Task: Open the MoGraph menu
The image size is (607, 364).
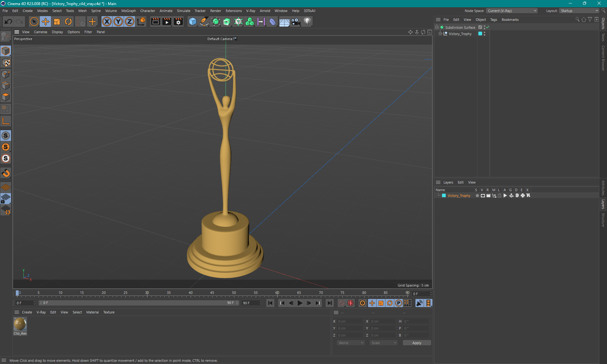Action: (128, 11)
